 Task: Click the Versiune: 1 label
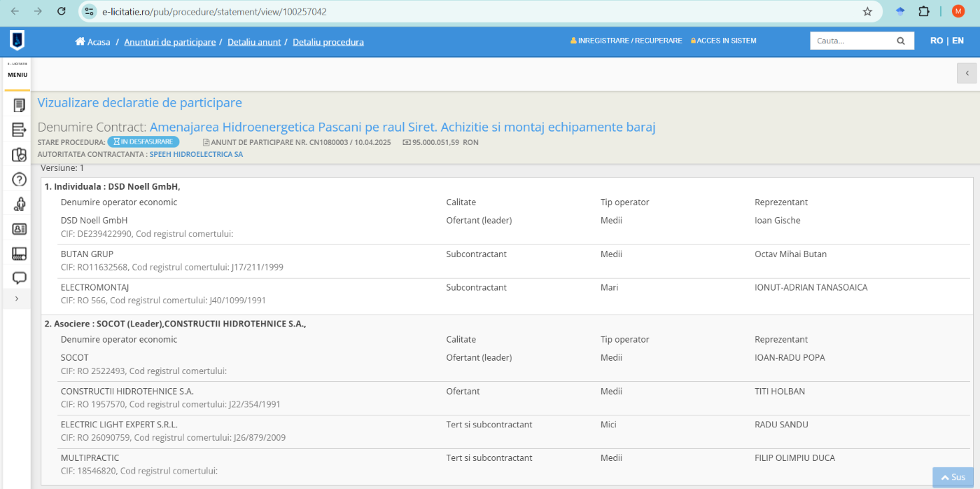(x=62, y=168)
